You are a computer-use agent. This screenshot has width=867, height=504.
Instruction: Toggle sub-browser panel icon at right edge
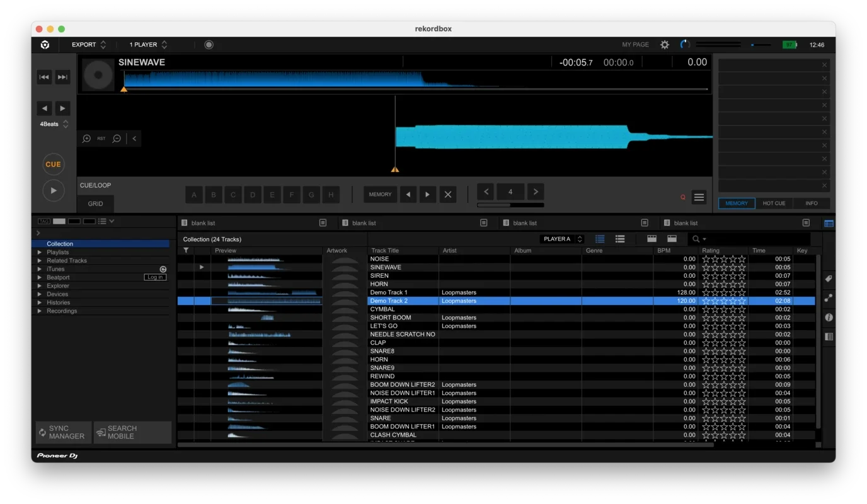tap(829, 223)
